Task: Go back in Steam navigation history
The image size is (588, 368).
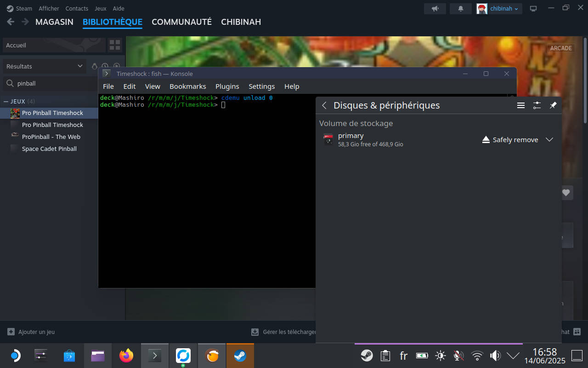Action: click(11, 22)
